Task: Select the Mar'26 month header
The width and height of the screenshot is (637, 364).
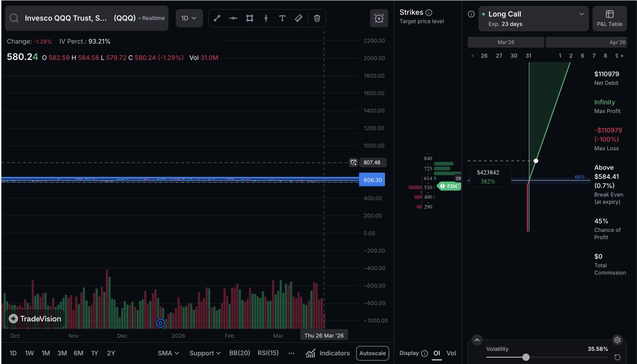Action: point(505,42)
